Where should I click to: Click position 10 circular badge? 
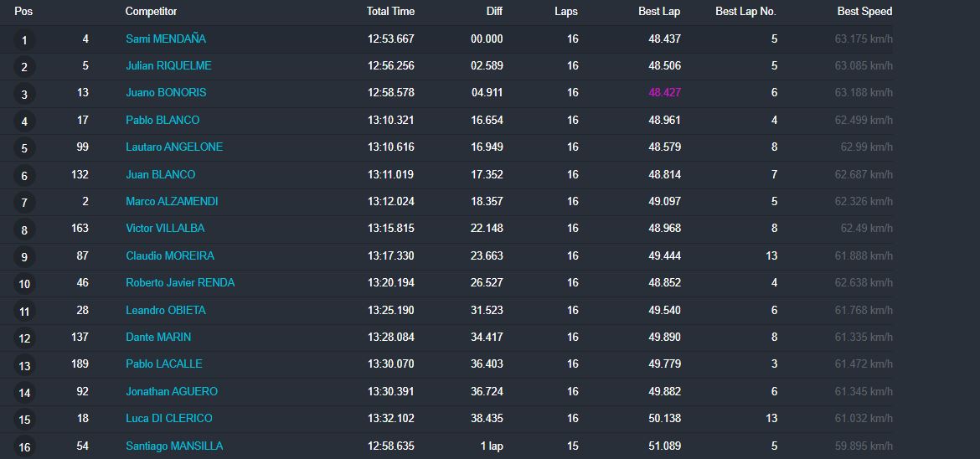[x=24, y=284]
